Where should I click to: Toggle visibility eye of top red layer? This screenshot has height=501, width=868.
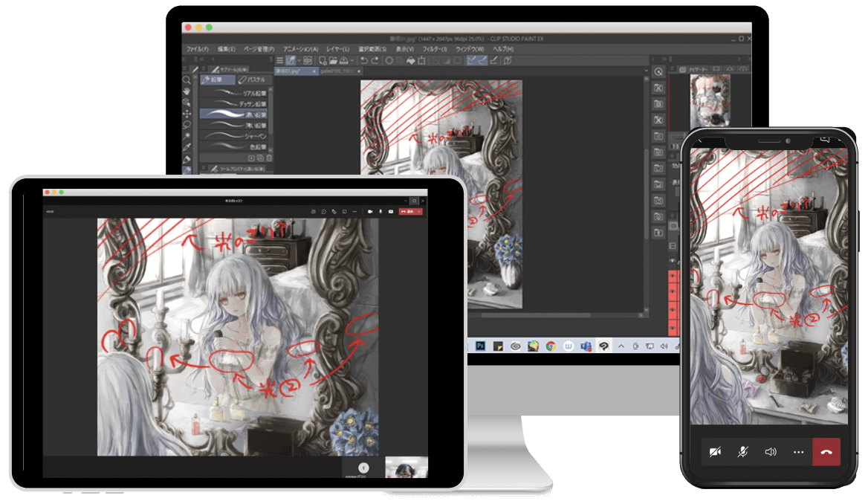pyautogui.click(x=673, y=275)
